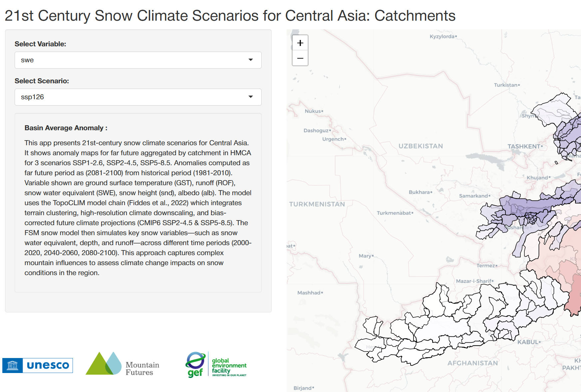Open the Select Scenario dropdown

(138, 97)
